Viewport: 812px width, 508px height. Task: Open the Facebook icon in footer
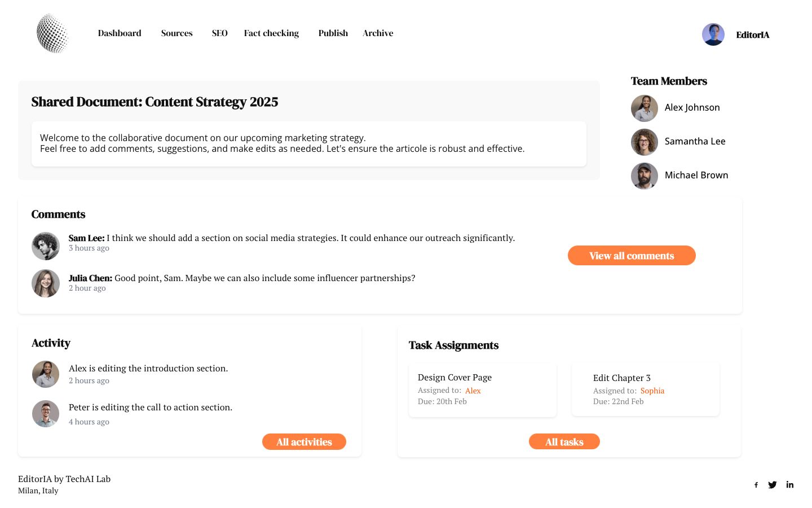[756, 485]
